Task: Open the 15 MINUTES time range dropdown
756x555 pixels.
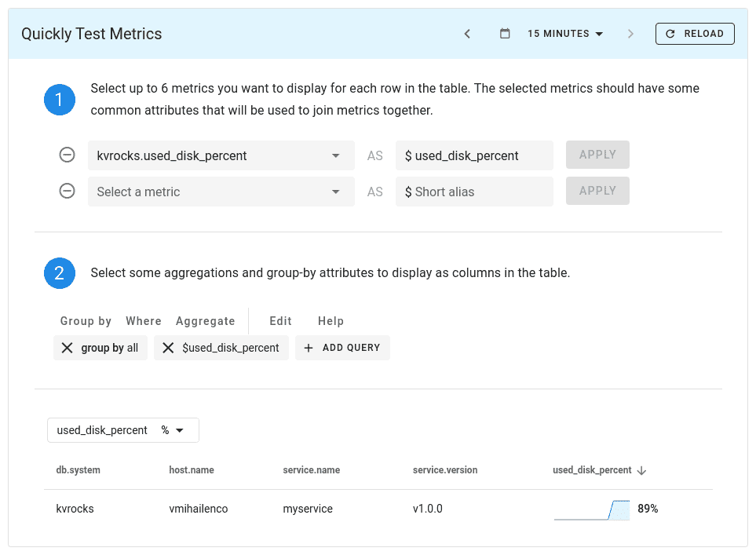Action: [x=565, y=34]
